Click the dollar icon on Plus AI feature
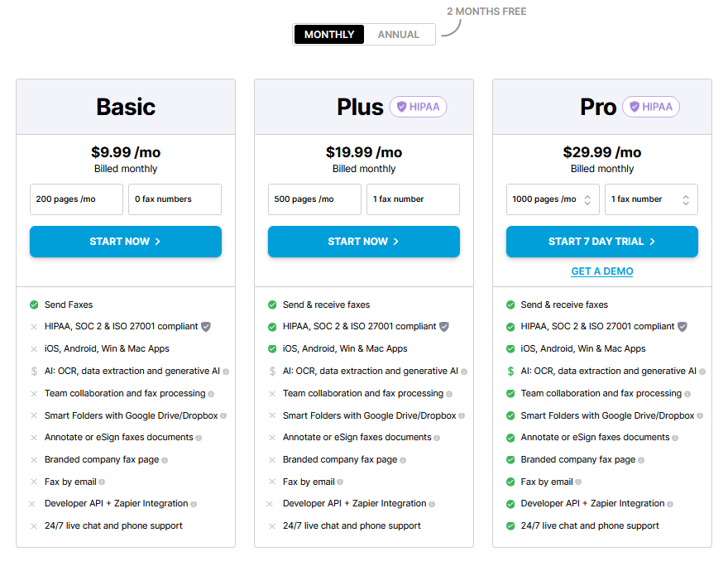Screen dimensions: 728x566 point(272,372)
